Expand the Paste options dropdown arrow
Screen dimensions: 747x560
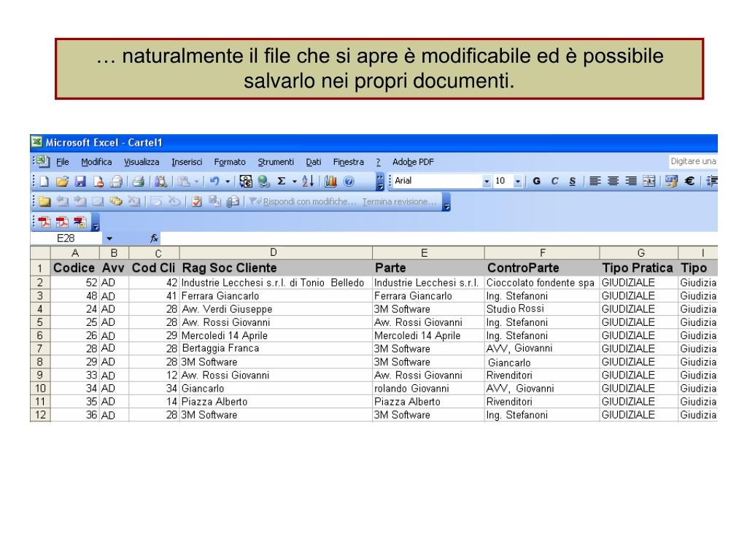tap(196, 182)
